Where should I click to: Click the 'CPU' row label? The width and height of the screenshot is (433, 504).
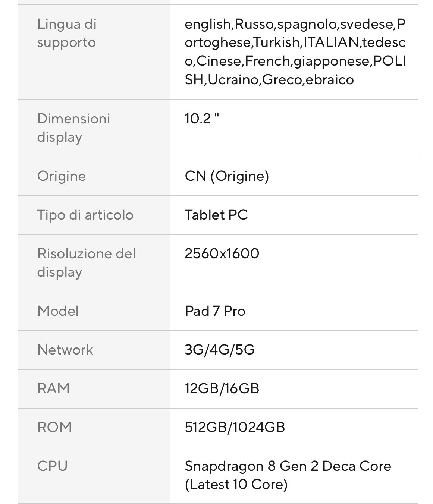coord(53,466)
